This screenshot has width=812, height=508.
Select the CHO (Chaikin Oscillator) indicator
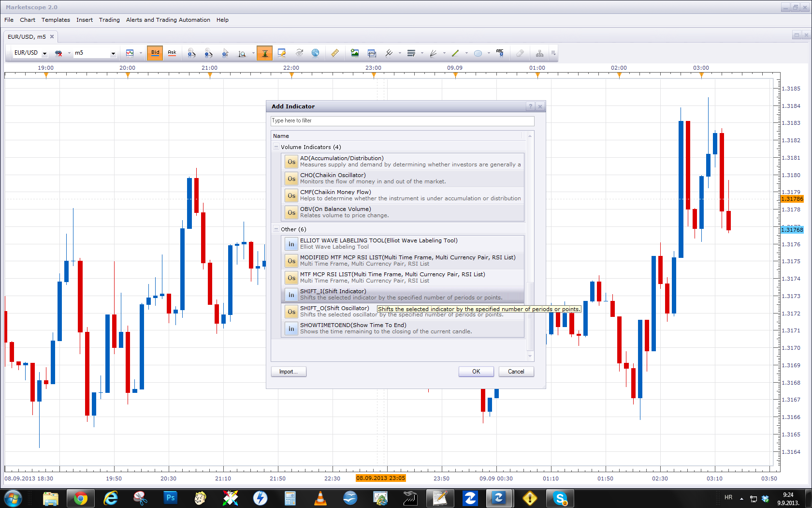click(403, 179)
